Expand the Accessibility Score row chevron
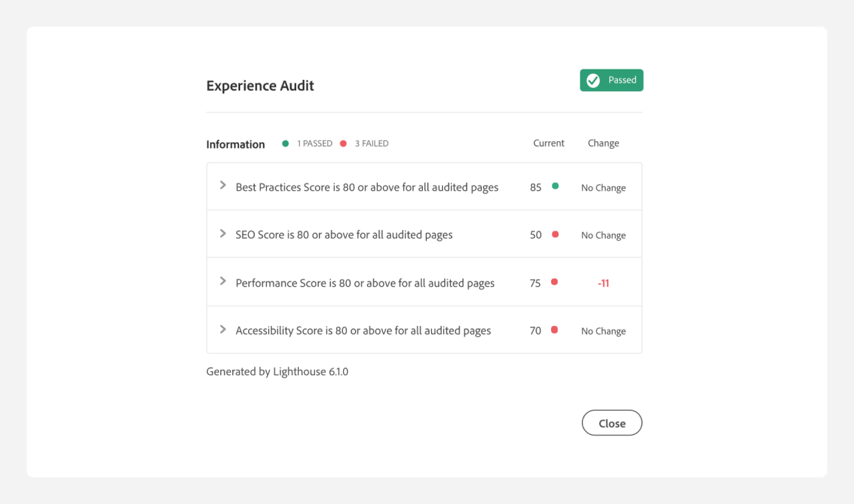854x504 pixels. click(224, 329)
